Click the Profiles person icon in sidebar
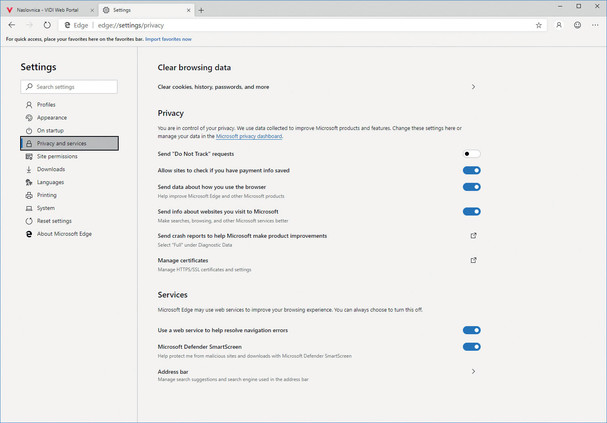This screenshot has height=423, width=607. pyautogui.click(x=29, y=105)
